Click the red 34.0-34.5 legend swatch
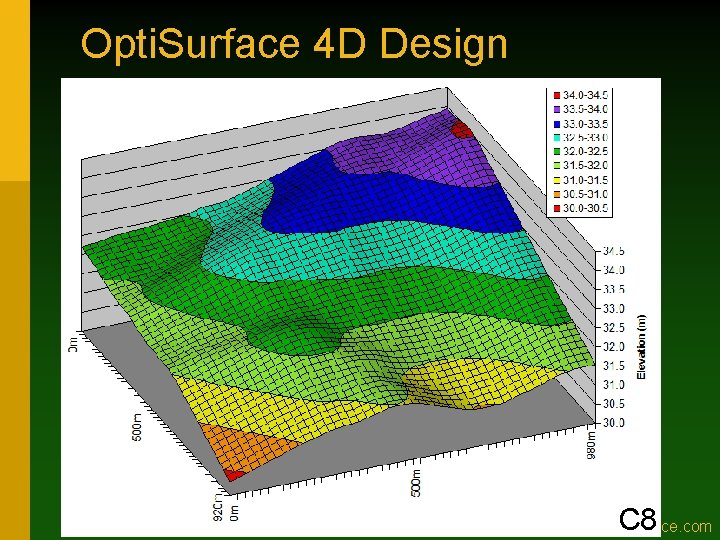 [x=557, y=96]
